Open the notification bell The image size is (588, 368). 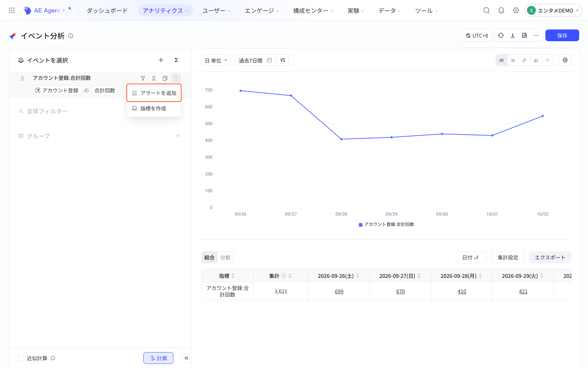click(x=501, y=10)
